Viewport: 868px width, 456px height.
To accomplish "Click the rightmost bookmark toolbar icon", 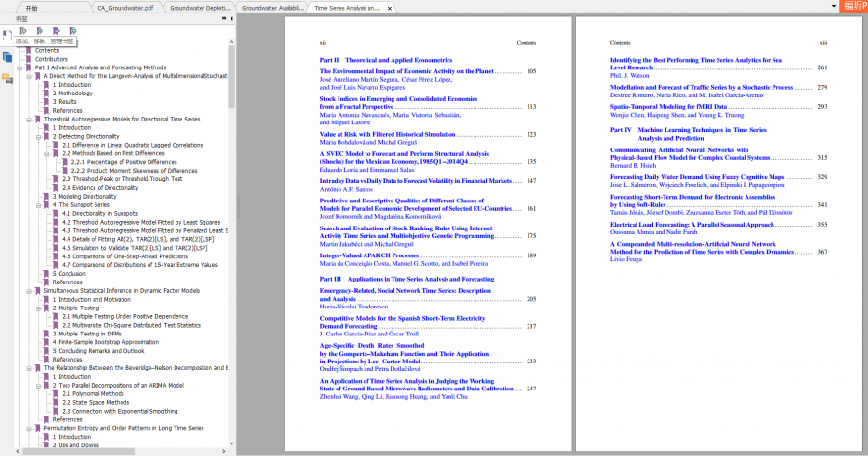I will [72, 31].
